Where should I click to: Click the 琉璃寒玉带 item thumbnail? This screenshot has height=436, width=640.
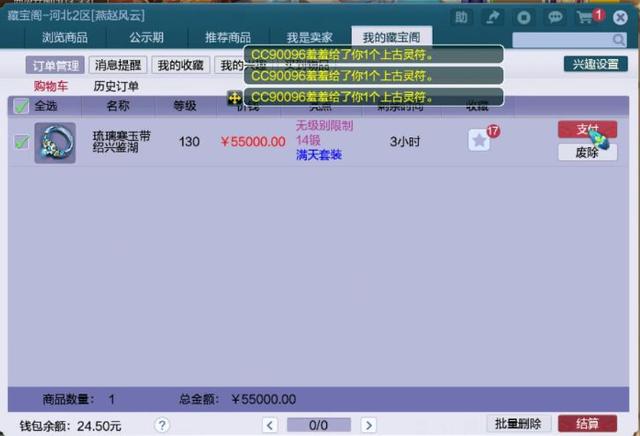coord(55,142)
